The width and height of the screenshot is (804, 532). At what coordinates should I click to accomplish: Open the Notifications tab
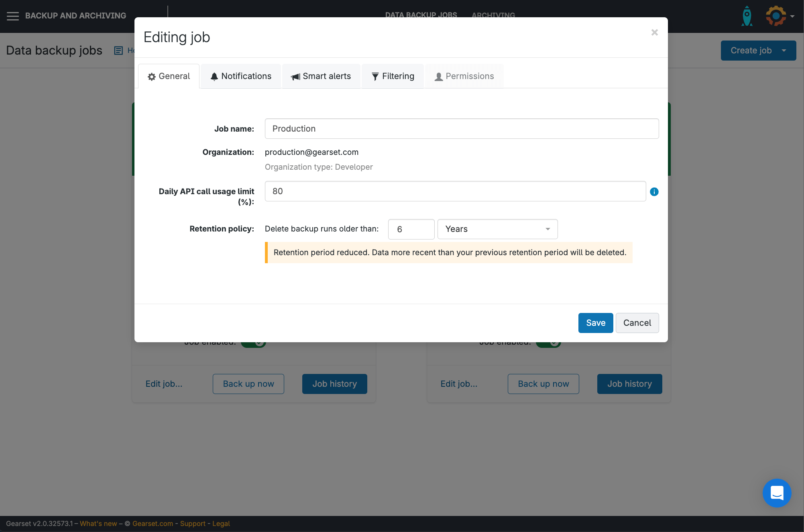coord(241,76)
